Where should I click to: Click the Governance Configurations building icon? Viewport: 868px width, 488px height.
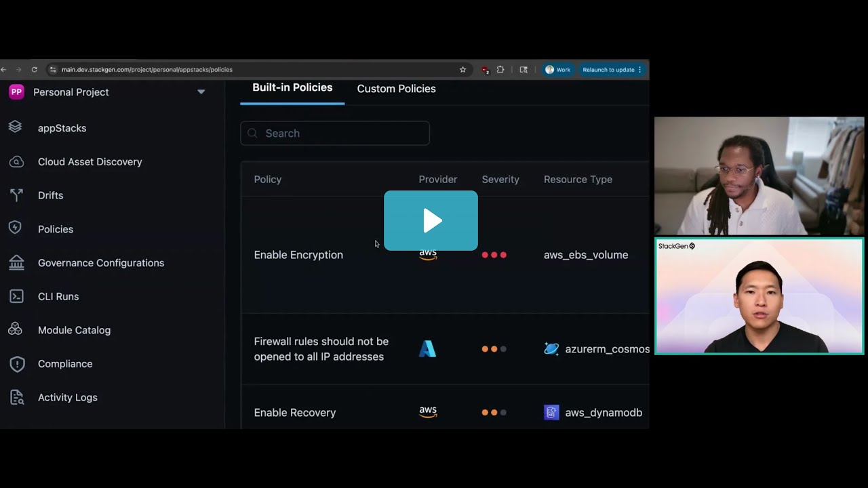[x=16, y=262]
